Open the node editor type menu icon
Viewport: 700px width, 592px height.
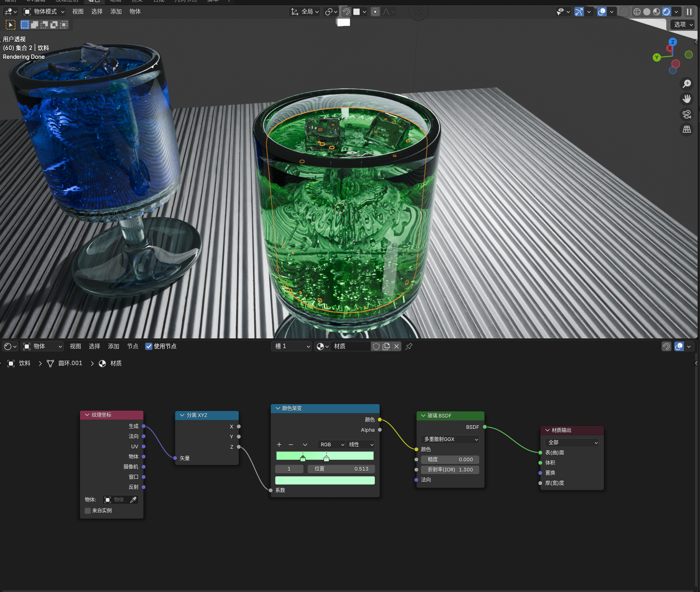(x=10, y=347)
